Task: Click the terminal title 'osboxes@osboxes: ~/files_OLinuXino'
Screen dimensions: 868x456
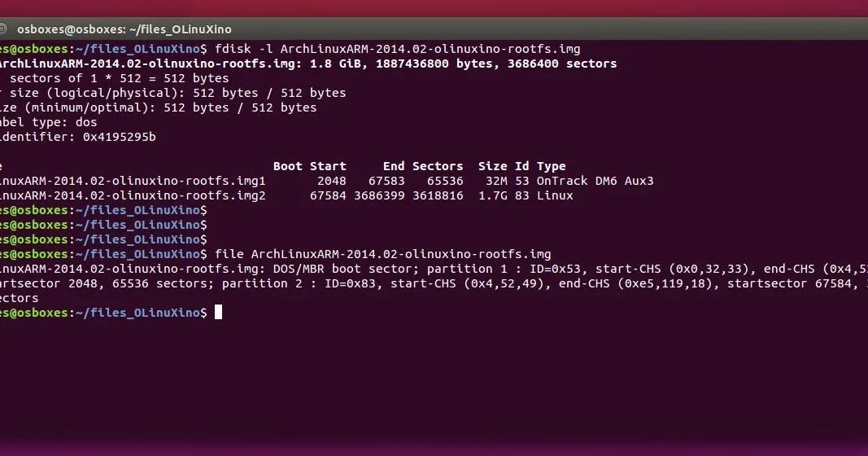Action: 124,29
